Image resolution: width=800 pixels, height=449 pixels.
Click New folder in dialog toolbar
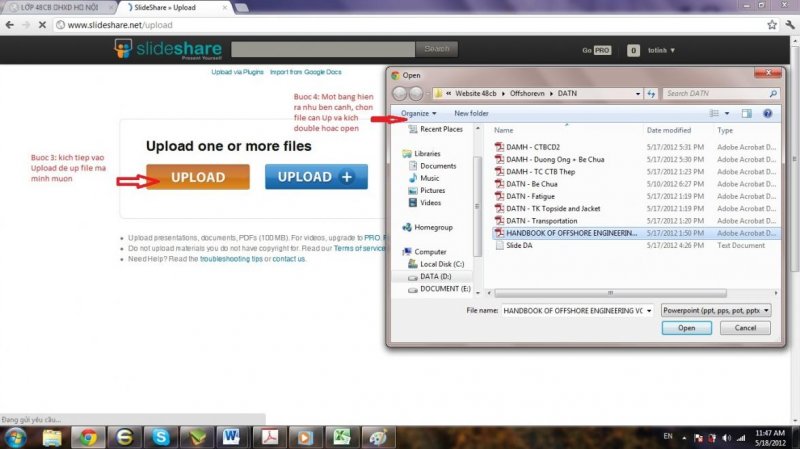[471, 113]
